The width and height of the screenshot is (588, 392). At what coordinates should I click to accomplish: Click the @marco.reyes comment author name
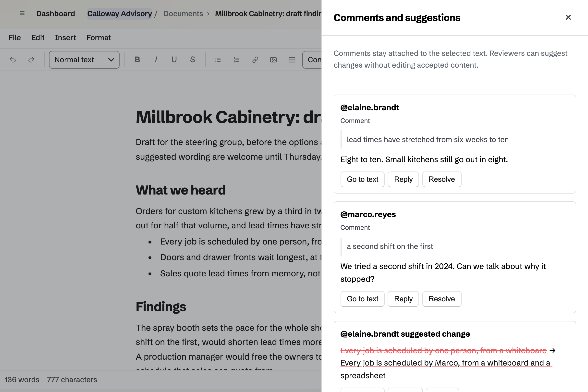(x=368, y=214)
